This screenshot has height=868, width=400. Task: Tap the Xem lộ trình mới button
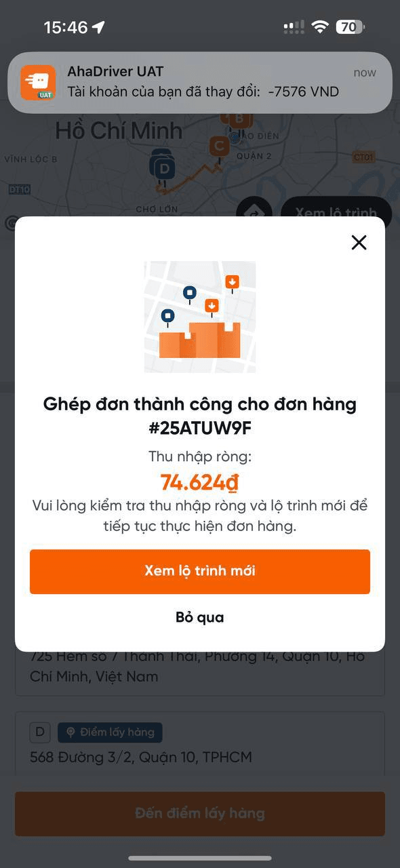coord(200,571)
